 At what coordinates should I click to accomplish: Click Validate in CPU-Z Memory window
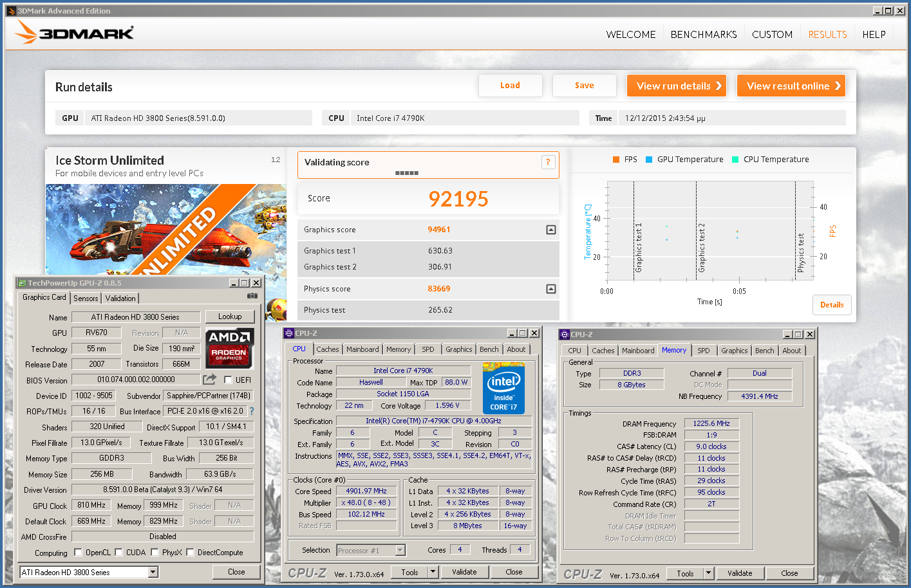click(x=740, y=573)
